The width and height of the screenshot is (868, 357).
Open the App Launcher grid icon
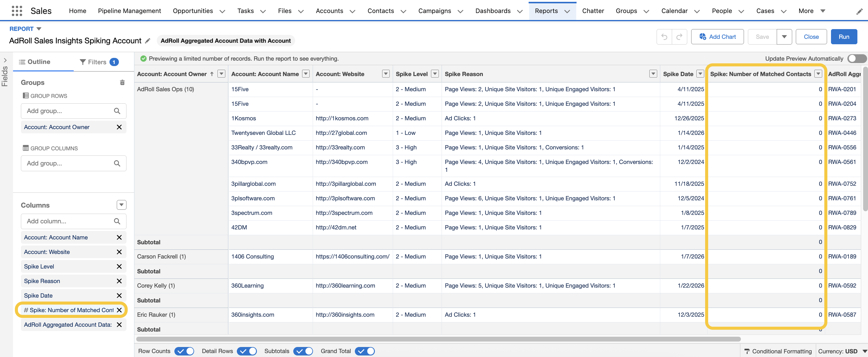pyautogui.click(x=17, y=11)
